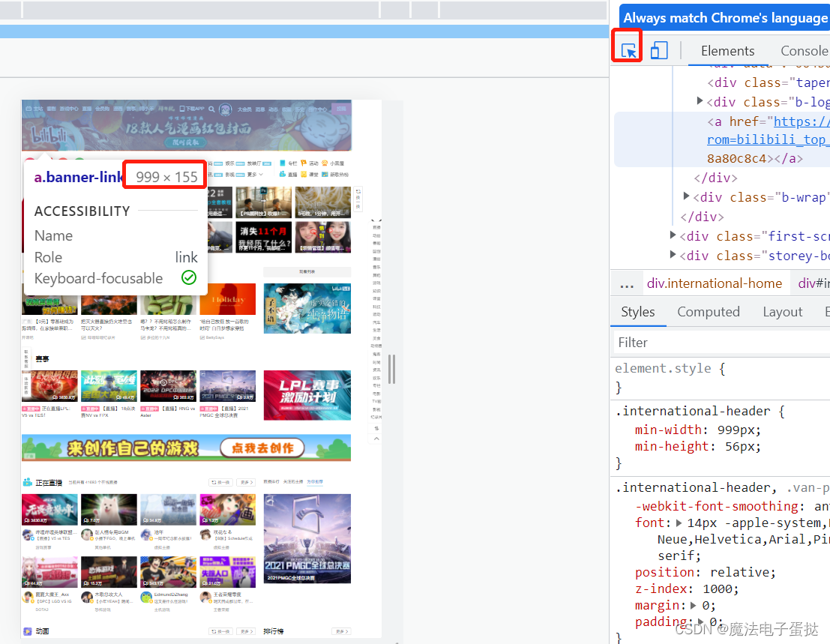Click the 正在直播 camera section icon
The width and height of the screenshot is (830, 644).
tap(28, 482)
